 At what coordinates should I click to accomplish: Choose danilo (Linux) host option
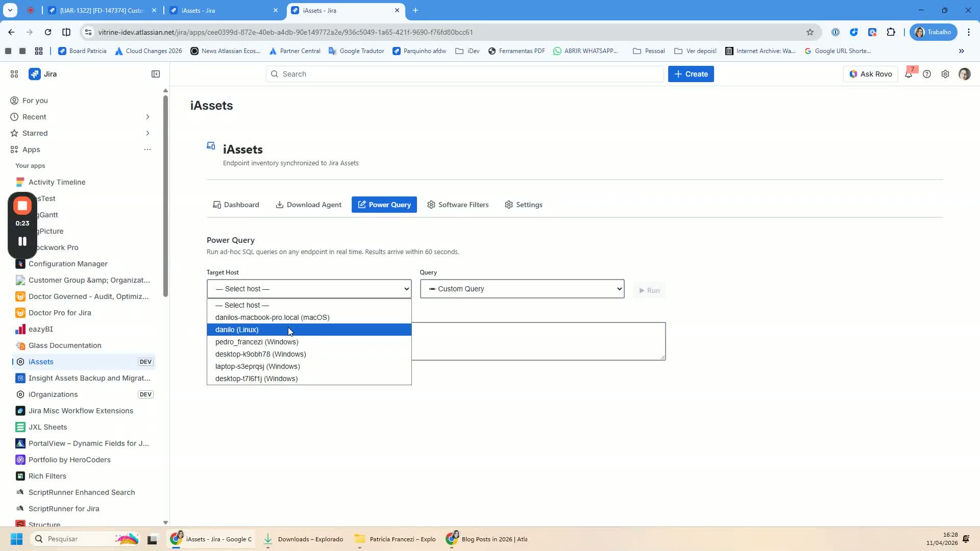[x=309, y=330]
